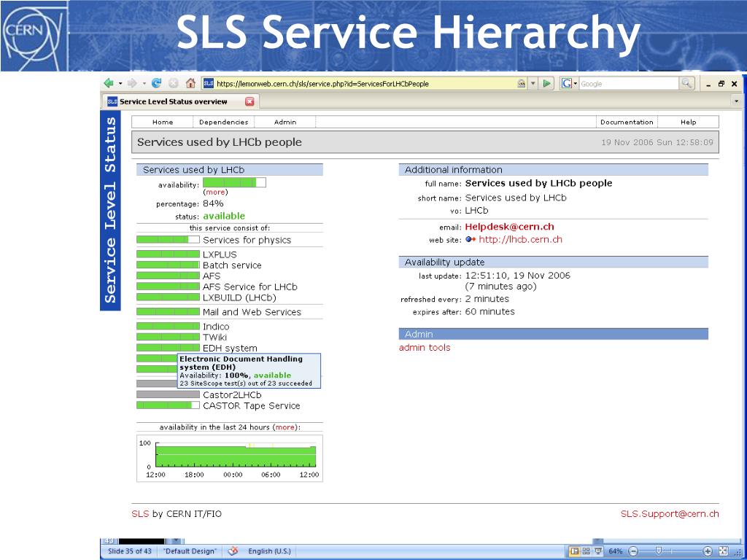Open the Admin menu item
Viewport: 747px width, 560px height.
click(285, 122)
